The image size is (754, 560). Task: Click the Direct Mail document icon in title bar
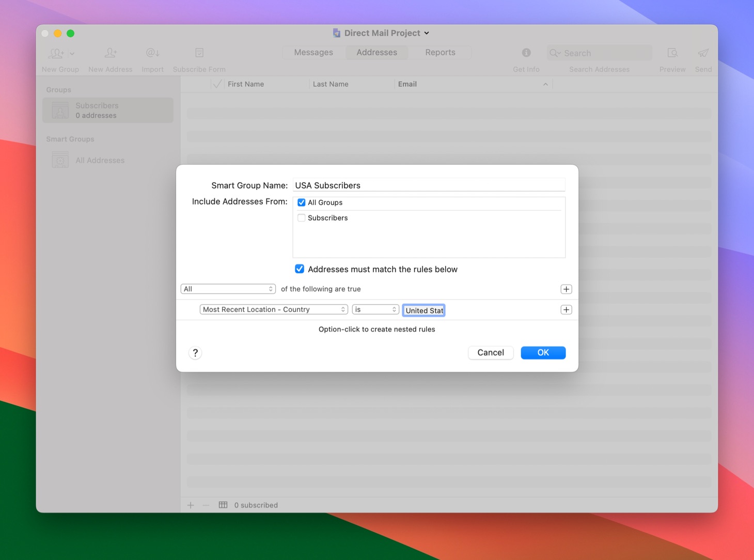click(337, 33)
